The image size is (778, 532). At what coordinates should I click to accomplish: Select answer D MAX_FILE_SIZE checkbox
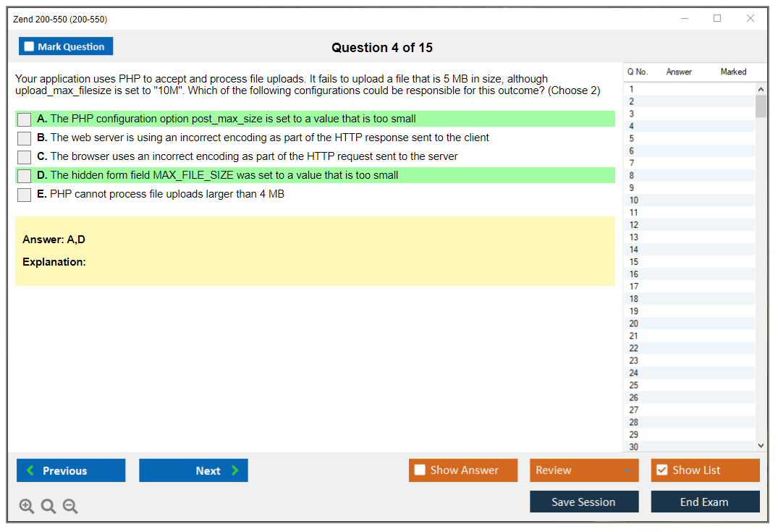pos(24,176)
